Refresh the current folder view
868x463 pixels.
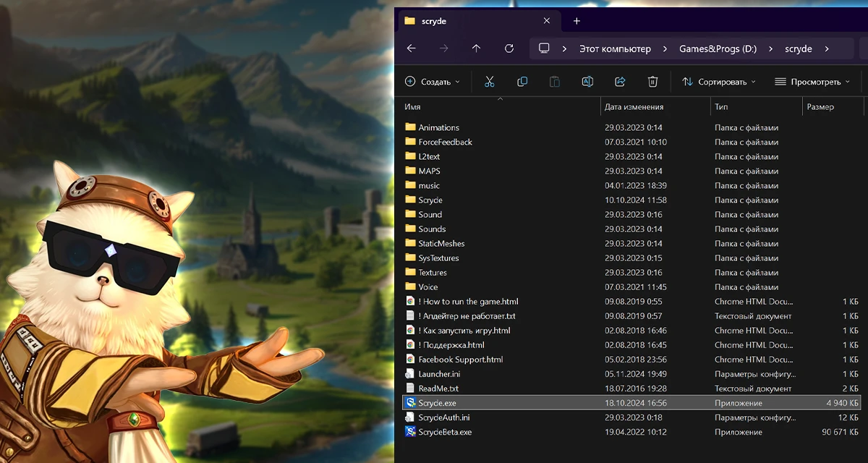pyautogui.click(x=509, y=48)
